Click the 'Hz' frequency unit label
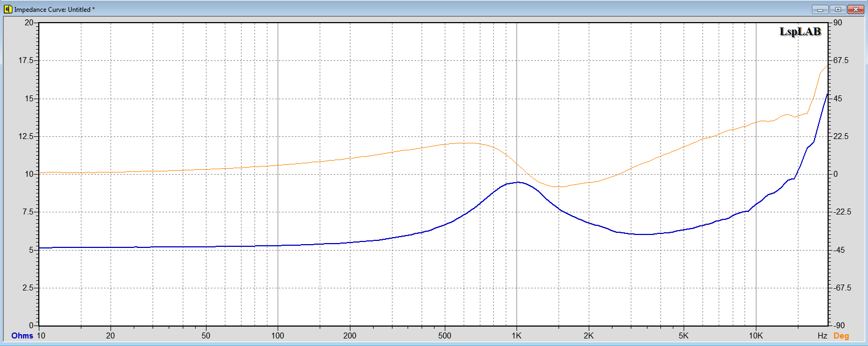The image size is (868, 346). pos(822,336)
